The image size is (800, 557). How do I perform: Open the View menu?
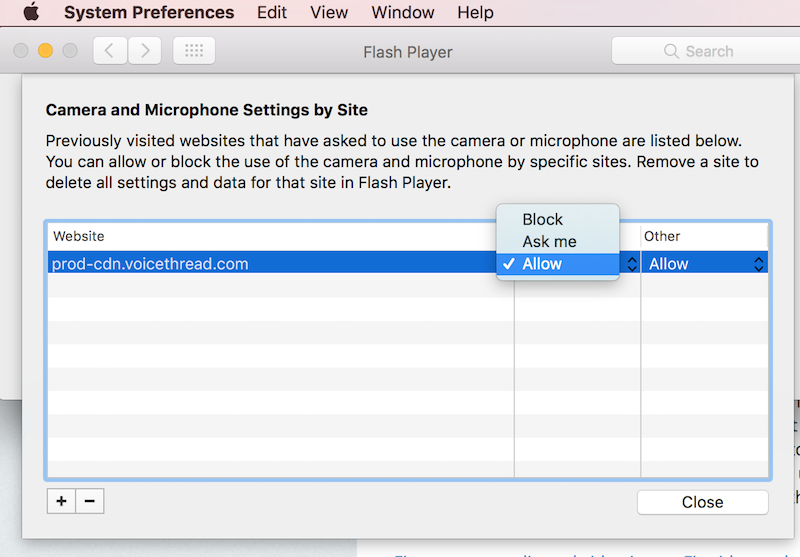pos(329,12)
